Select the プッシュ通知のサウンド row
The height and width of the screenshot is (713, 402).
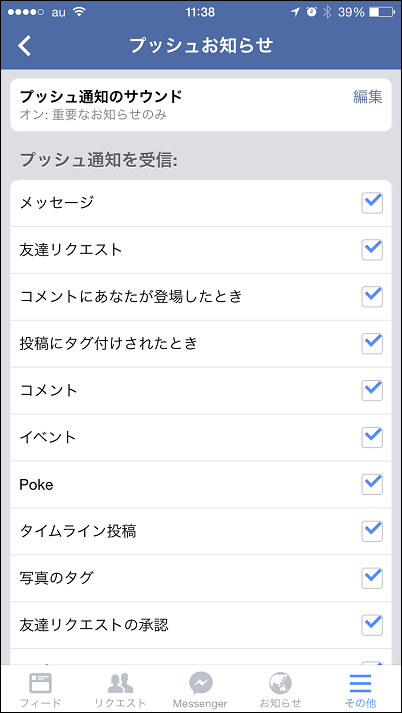[x=201, y=105]
